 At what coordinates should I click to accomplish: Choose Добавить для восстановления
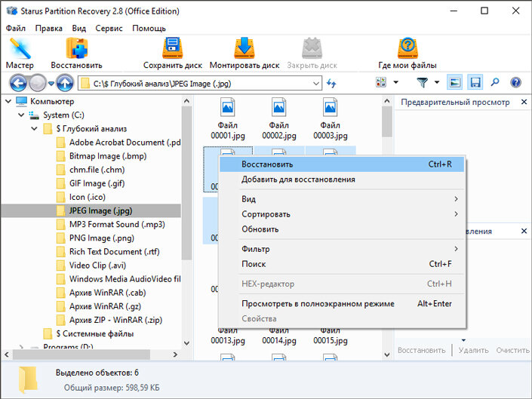(342, 180)
